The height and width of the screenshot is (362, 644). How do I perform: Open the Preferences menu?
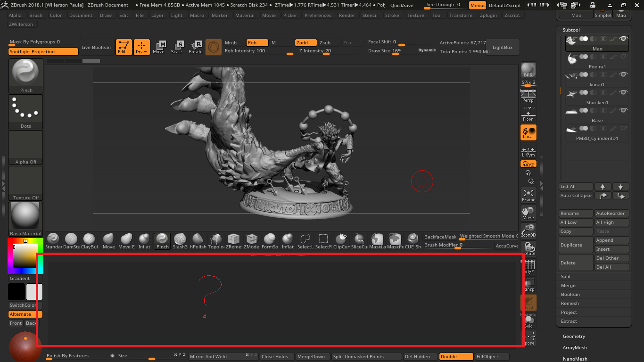pyautogui.click(x=318, y=15)
